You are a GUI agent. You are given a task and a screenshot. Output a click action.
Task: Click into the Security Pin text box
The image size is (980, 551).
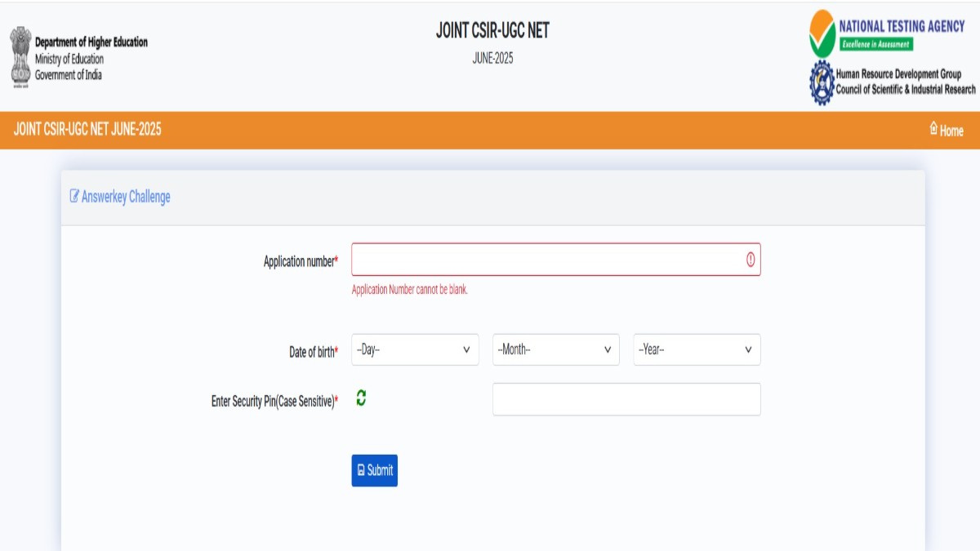click(626, 399)
